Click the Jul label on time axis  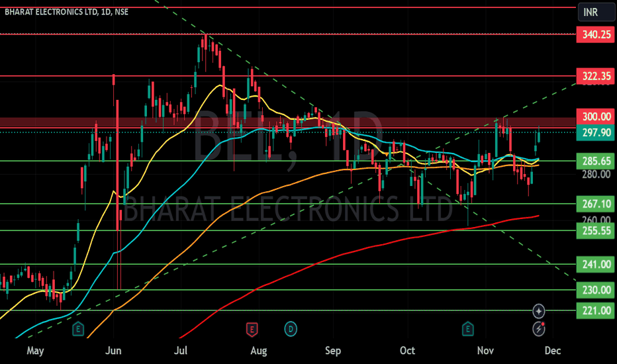tap(181, 351)
